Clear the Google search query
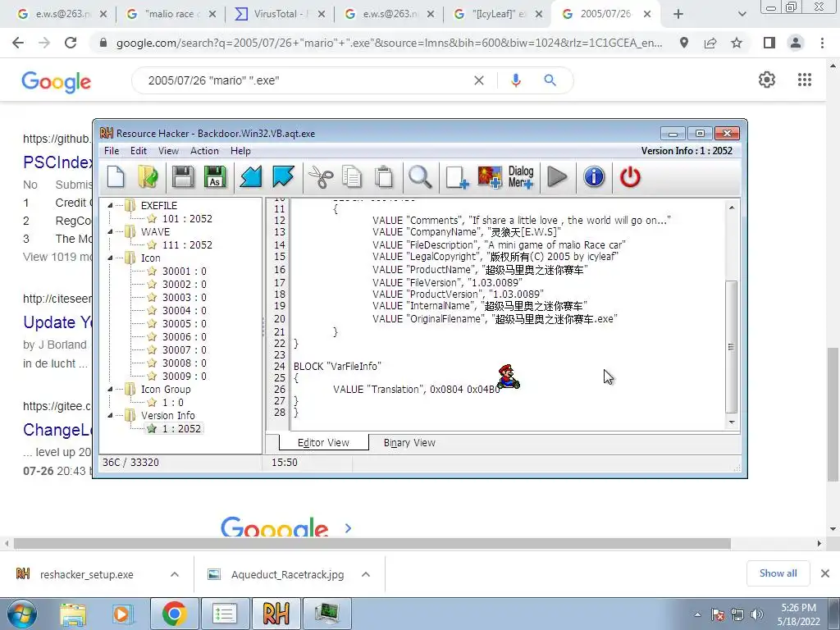Viewport: 840px width, 630px height. pos(479,80)
